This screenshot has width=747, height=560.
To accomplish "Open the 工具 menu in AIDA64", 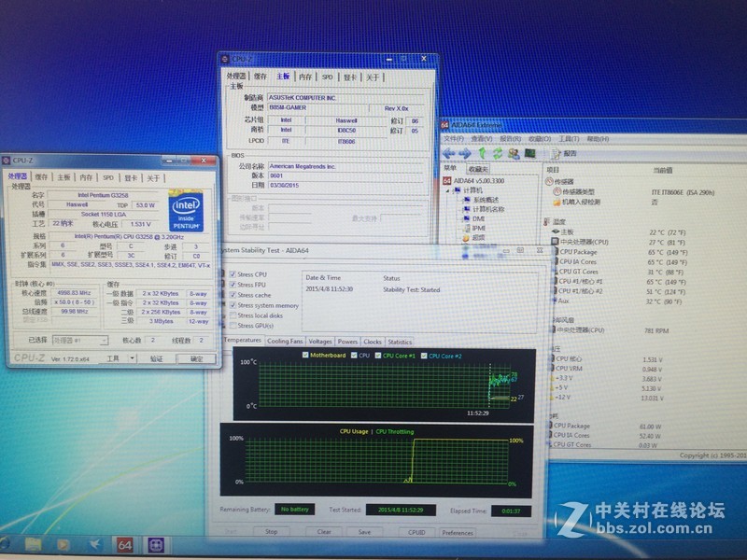I will 567,139.
